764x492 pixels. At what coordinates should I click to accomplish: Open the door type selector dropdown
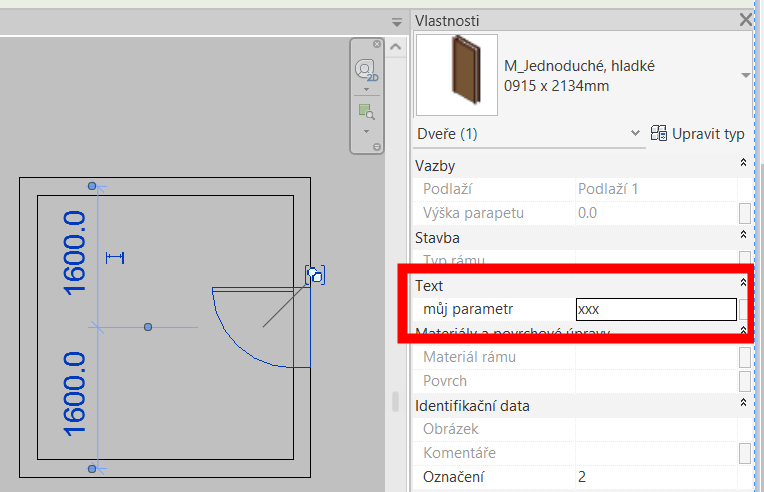[745, 76]
